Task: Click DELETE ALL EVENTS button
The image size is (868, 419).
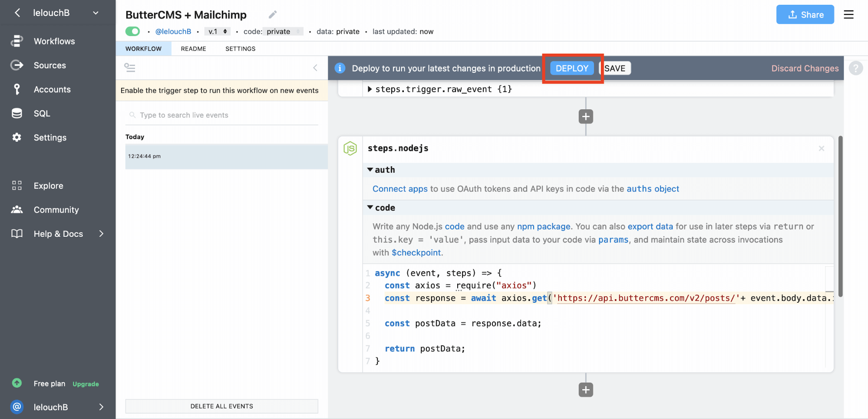Action: [x=221, y=406]
